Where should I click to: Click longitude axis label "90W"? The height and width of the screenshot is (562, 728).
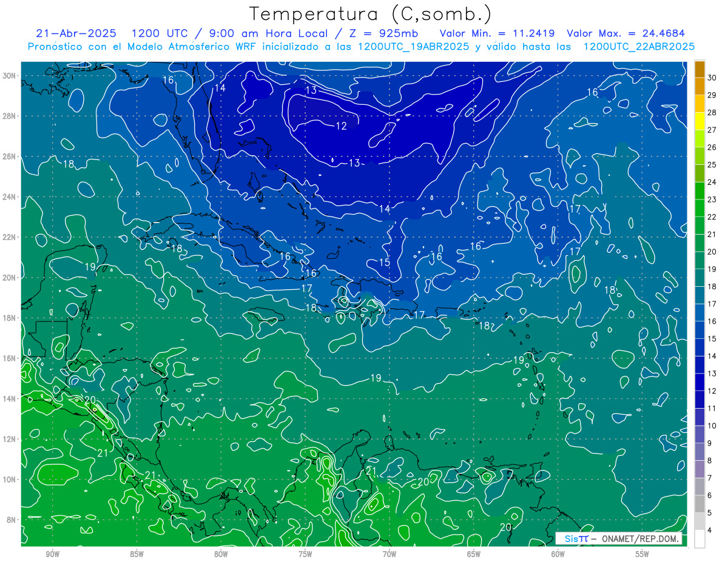[53, 554]
